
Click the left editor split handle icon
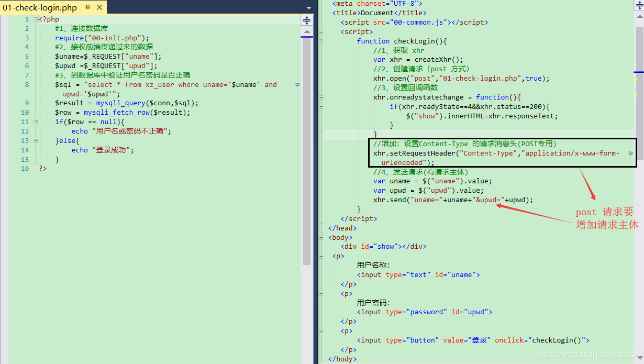[x=307, y=20]
